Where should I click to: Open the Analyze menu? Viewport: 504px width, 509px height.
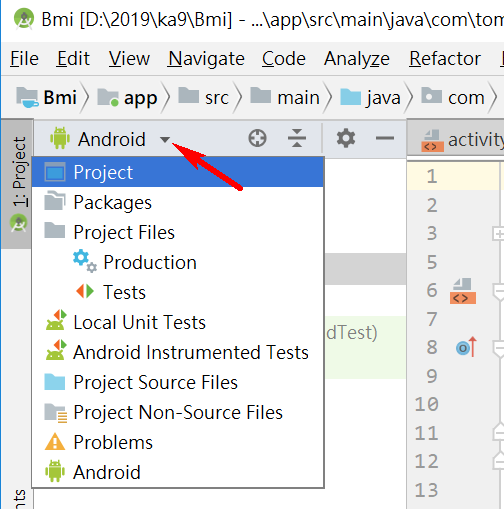click(357, 59)
